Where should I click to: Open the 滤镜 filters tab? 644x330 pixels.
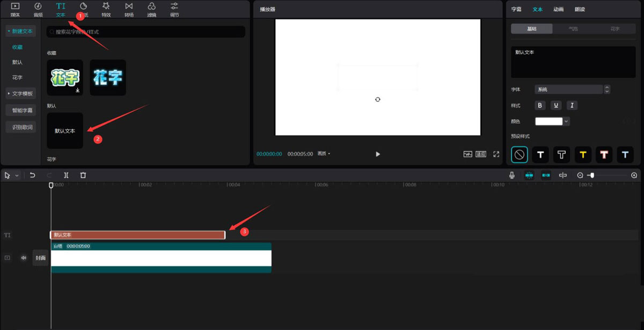152,9
